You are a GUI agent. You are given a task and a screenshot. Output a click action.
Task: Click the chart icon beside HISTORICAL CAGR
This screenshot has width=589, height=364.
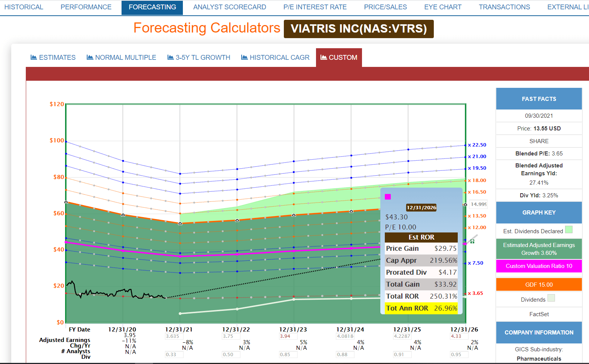coord(245,57)
